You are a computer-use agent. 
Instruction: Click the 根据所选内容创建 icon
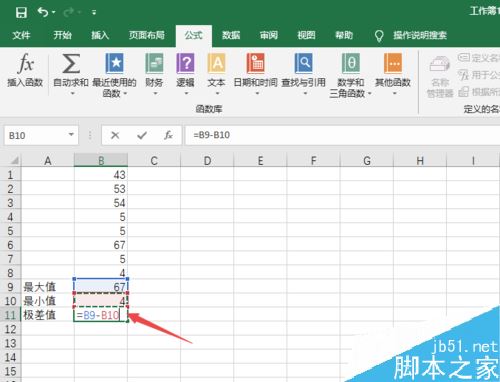pos(464,92)
